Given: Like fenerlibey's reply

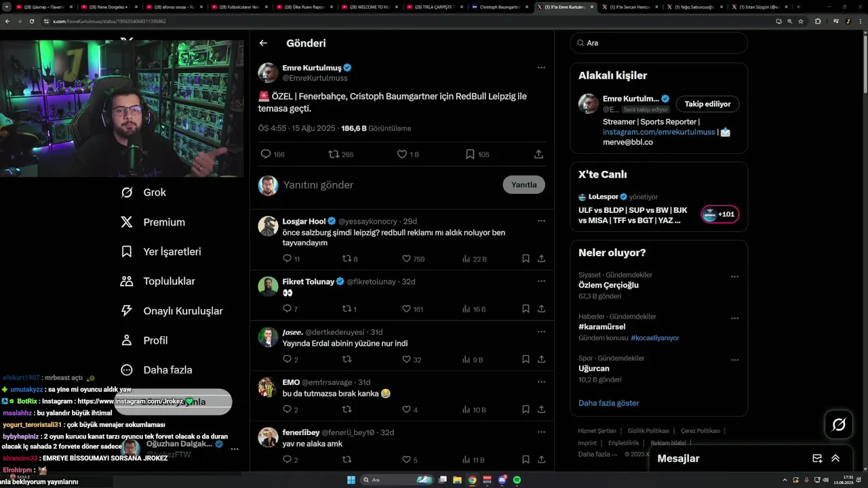Looking at the screenshot, I should (x=406, y=460).
